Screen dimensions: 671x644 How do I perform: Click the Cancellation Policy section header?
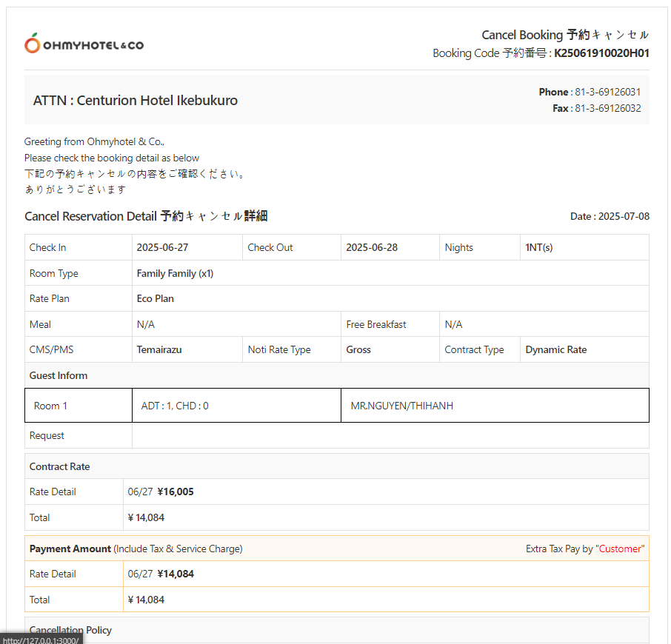pyautogui.click(x=70, y=631)
